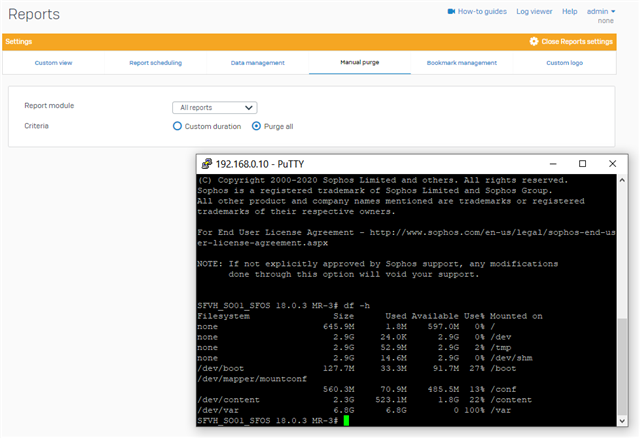Viewport: 640px width, 438px height.
Task: Click the '/dev/mapper/mountconf' line
Action: pyautogui.click(x=252, y=379)
